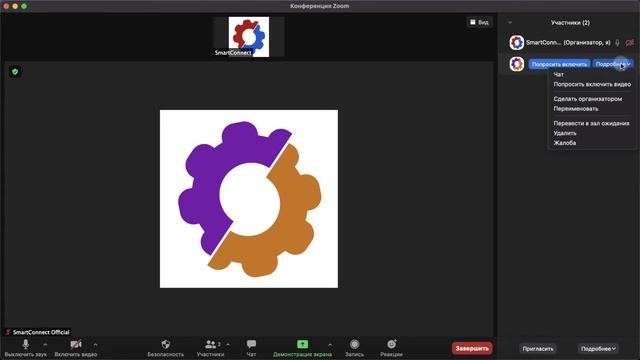Choose Чат from participant menu
The width and height of the screenshot is (640, 360).
click(558, 74)
